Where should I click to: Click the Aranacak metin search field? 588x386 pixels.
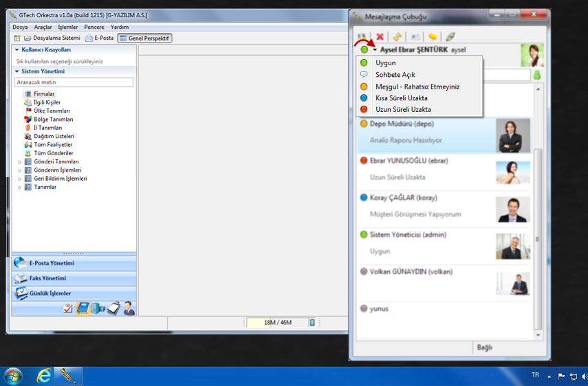[74, 82]
